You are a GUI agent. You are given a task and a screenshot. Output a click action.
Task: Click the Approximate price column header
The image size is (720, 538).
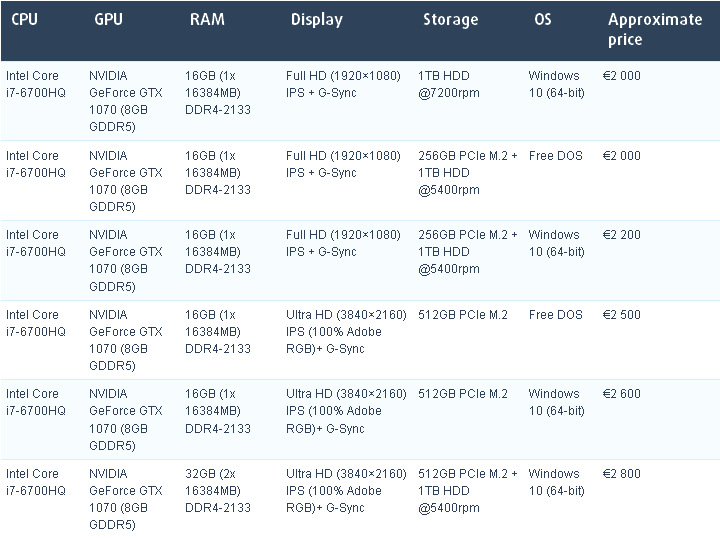point(654,29)
